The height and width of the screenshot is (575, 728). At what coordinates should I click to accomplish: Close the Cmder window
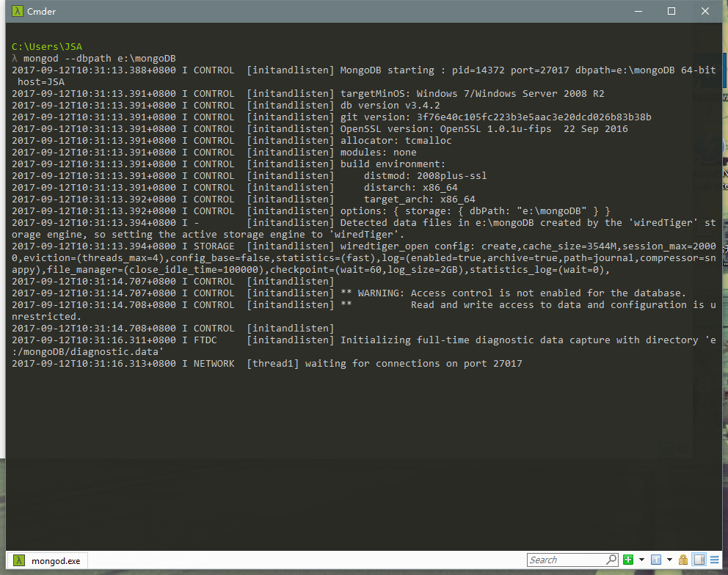tap(705, 11)
